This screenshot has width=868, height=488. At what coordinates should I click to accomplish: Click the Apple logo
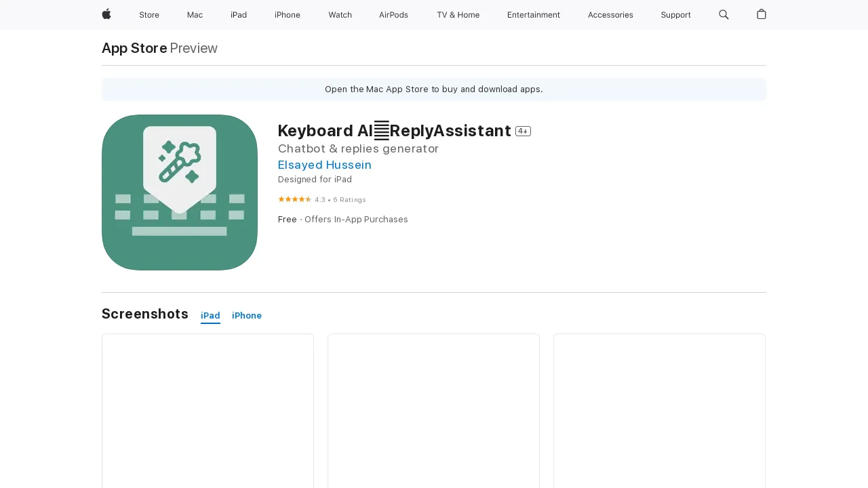106,15
